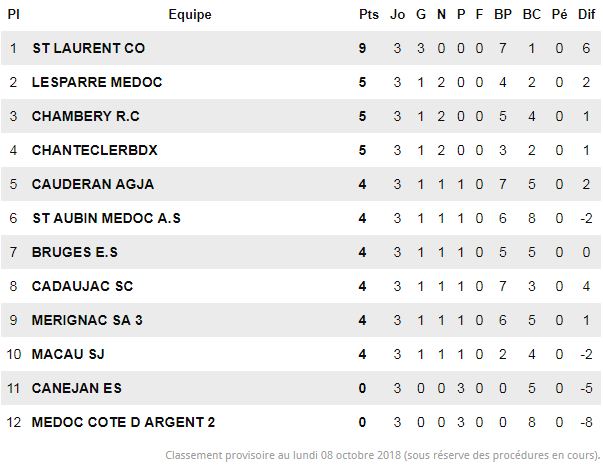Click the BP column header
603x467 pixels.
(x=503, y=14)
